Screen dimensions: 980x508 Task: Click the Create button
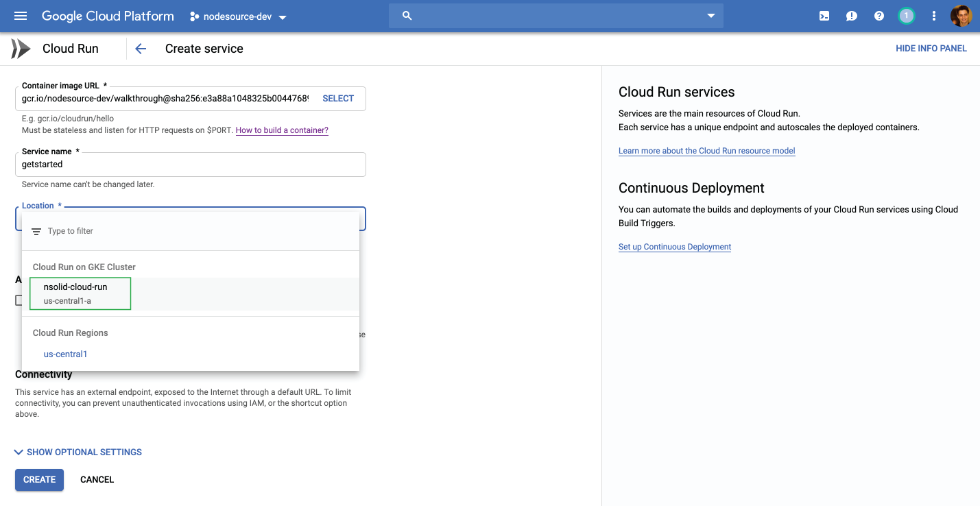point(40,480)
